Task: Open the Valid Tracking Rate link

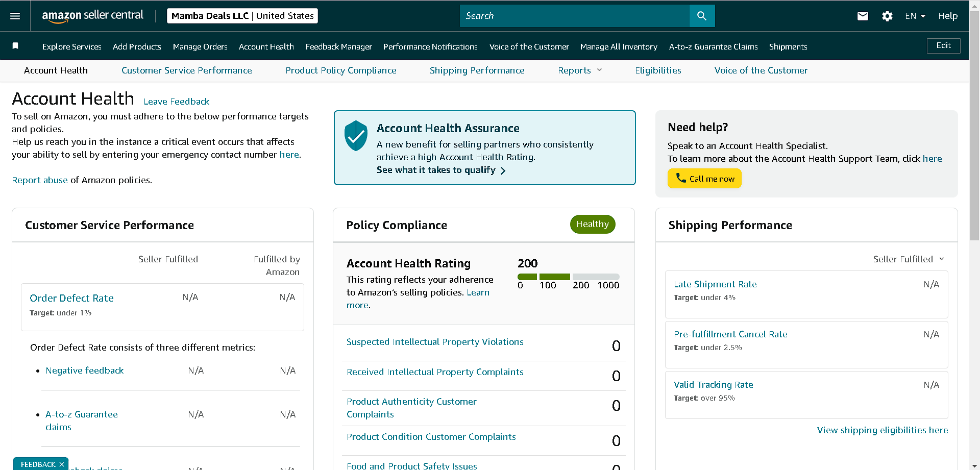Action: (713, 385)
